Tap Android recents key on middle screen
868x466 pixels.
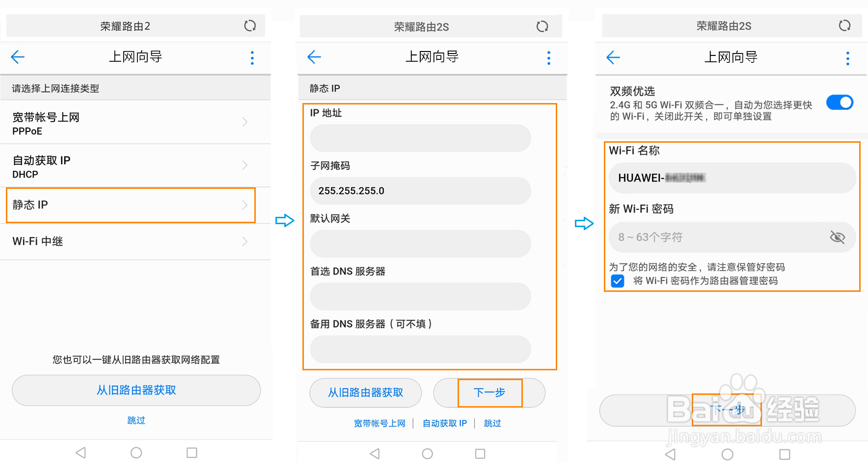tap(480, 454)
